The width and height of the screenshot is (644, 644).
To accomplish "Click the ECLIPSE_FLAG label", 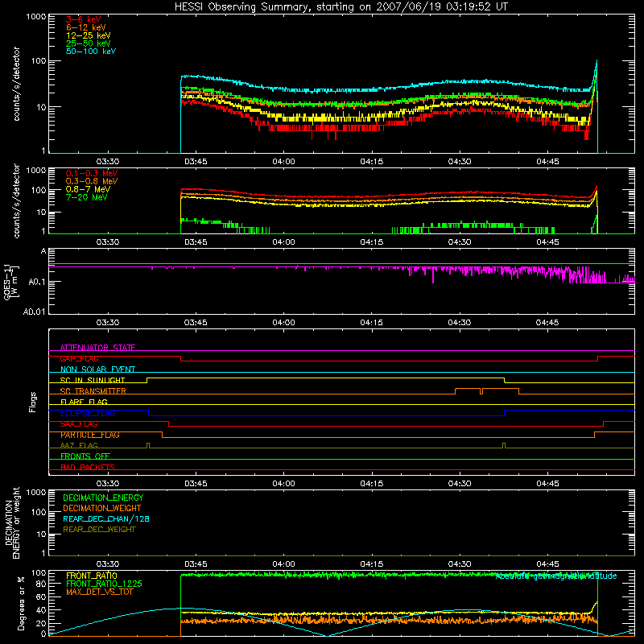I will (88, 413).
